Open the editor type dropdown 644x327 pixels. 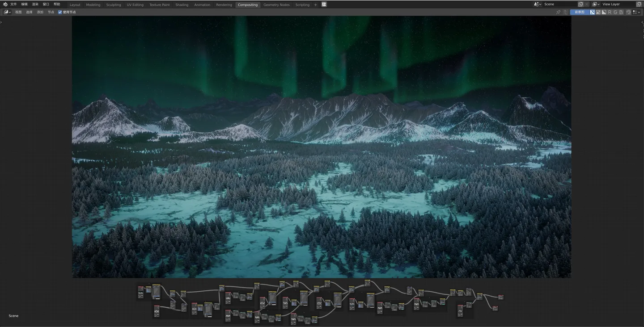pyautogui.click(x=8, y=12)
